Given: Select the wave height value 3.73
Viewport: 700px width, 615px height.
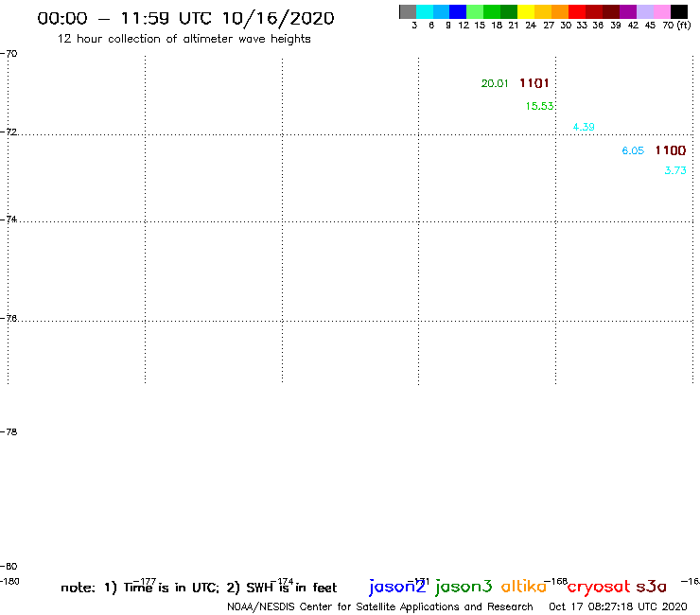Looking at the screenshot, I should pyautogui.click(x=675, y=170).
